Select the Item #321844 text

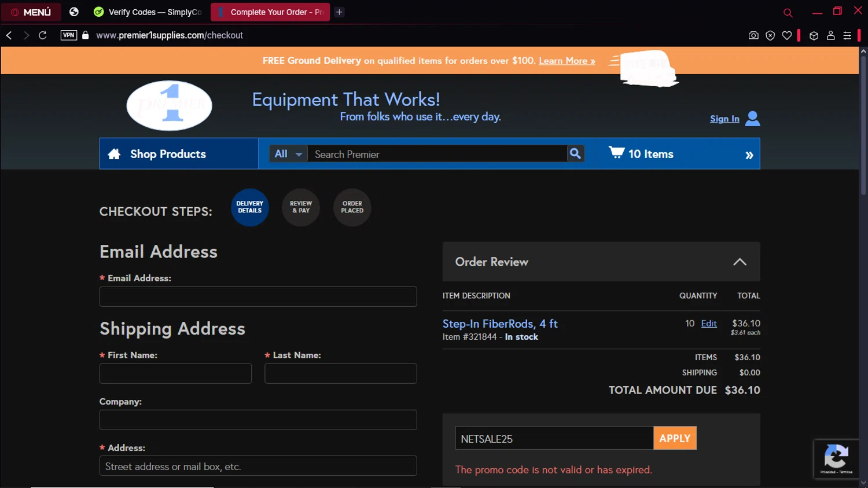(470, 337)
